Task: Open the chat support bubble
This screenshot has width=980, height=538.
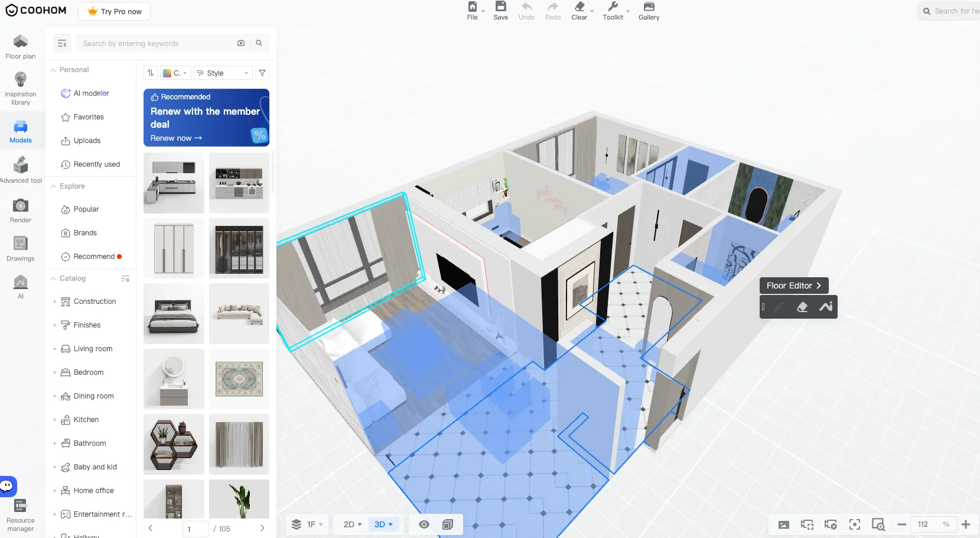Action: [8, 486]
